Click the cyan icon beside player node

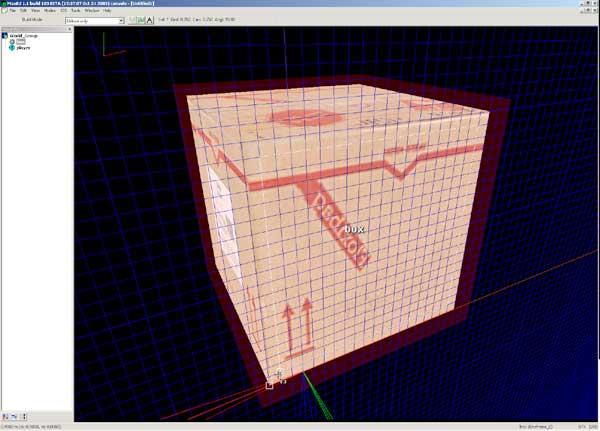point(12,48)
